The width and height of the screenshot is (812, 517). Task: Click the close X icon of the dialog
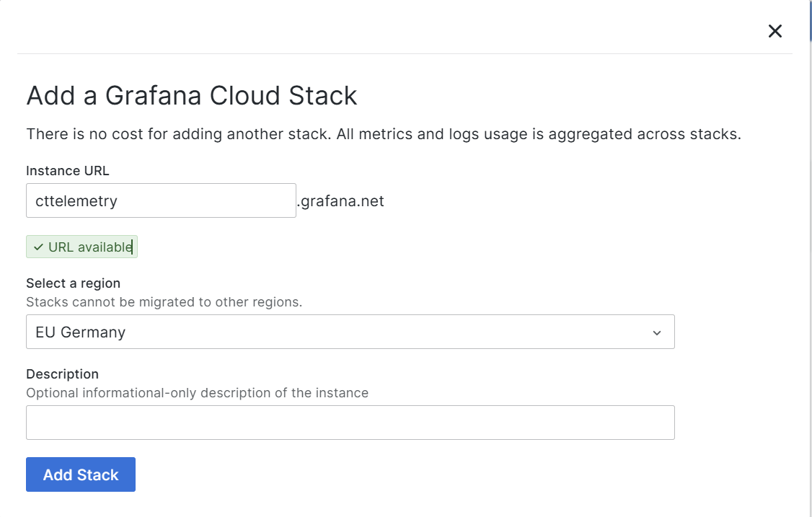coord(775,31)
